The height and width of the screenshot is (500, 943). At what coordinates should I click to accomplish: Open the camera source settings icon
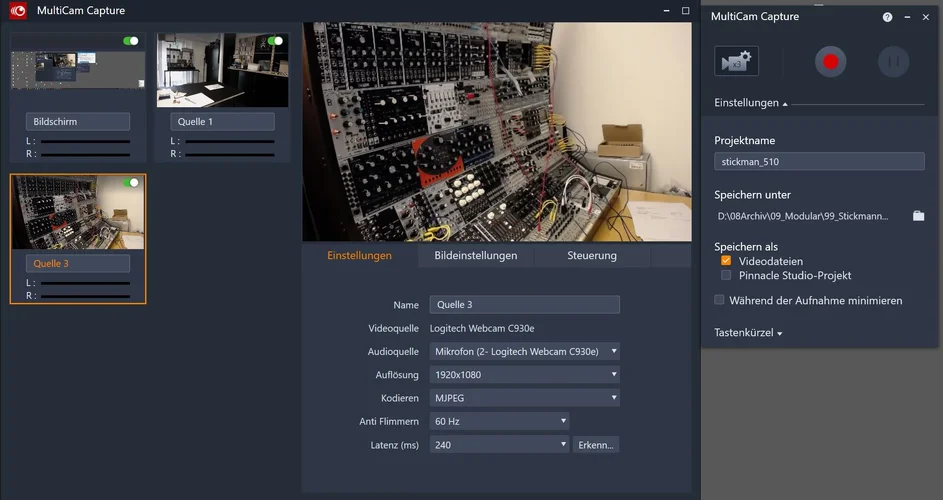(736, 61)
